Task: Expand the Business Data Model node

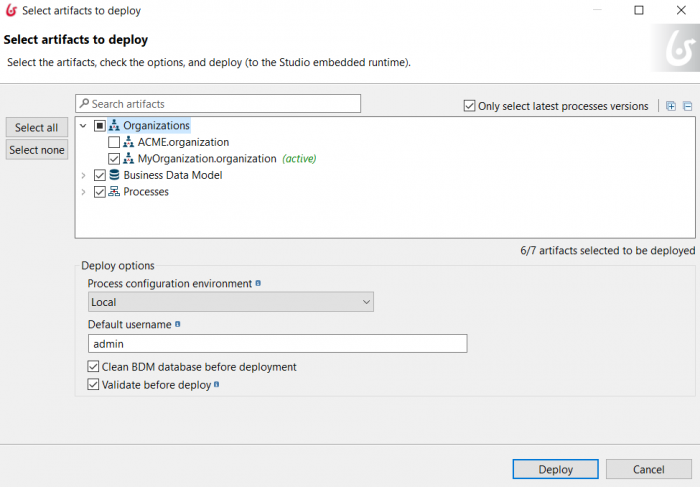Action: pos(83,175)
